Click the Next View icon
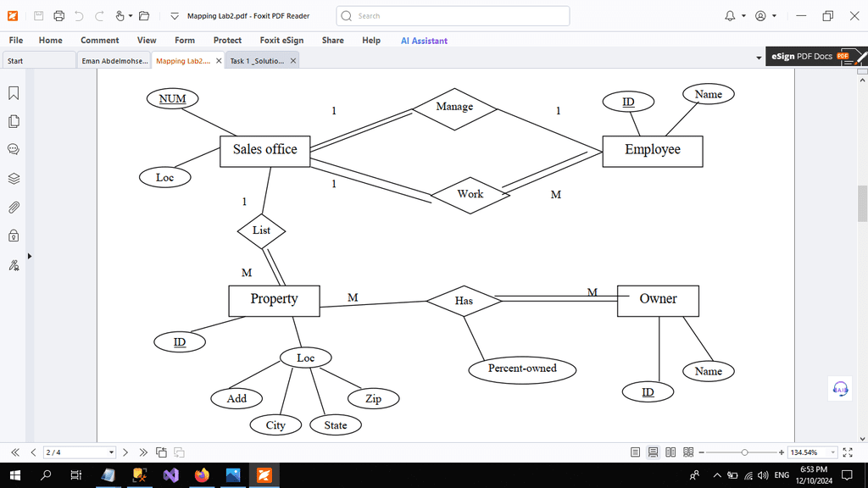The width and height of the screenshot is (868, 488). coord(179,452)
